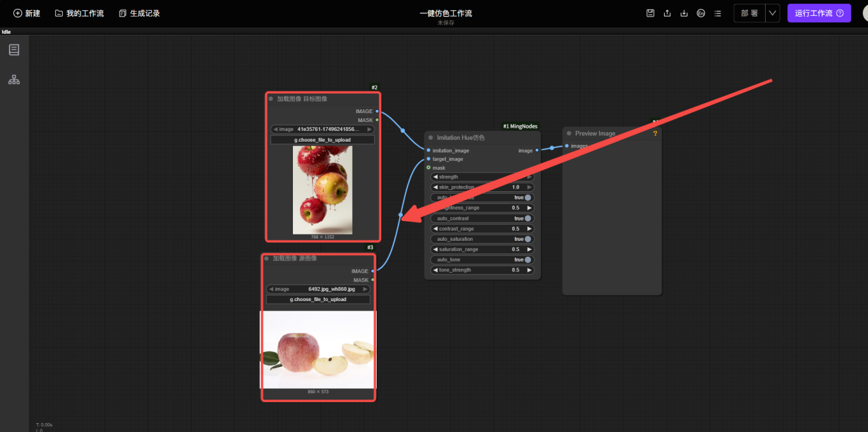Viewport: 868px width, 432px height.
Task: Click the user avatar at top right
Action: click(x=865, y=13)
